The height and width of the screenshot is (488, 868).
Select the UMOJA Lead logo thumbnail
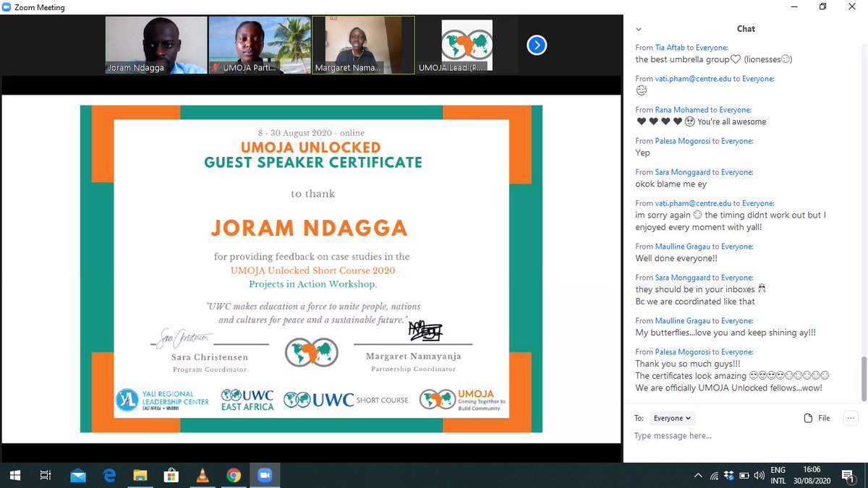(x=467, y=45)
